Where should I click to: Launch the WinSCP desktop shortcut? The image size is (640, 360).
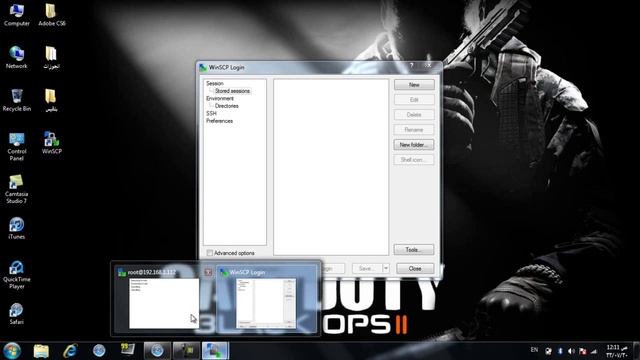pos(52,142)
